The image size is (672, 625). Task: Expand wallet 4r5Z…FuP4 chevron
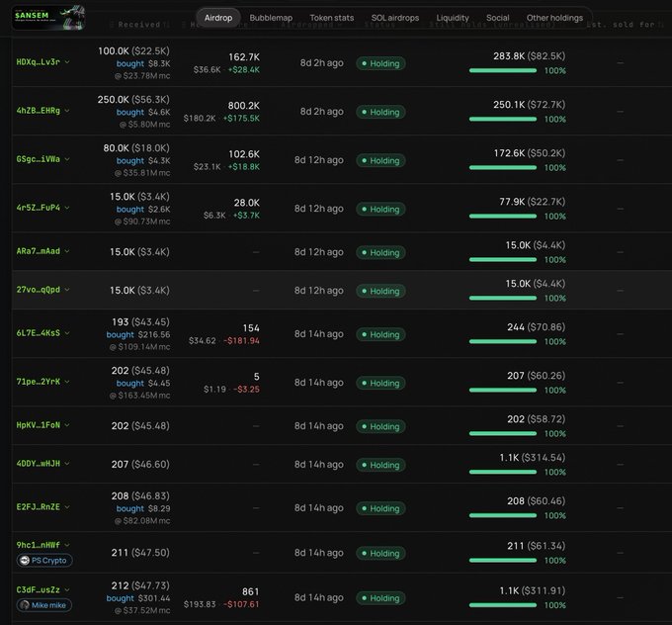pos(67,208)
